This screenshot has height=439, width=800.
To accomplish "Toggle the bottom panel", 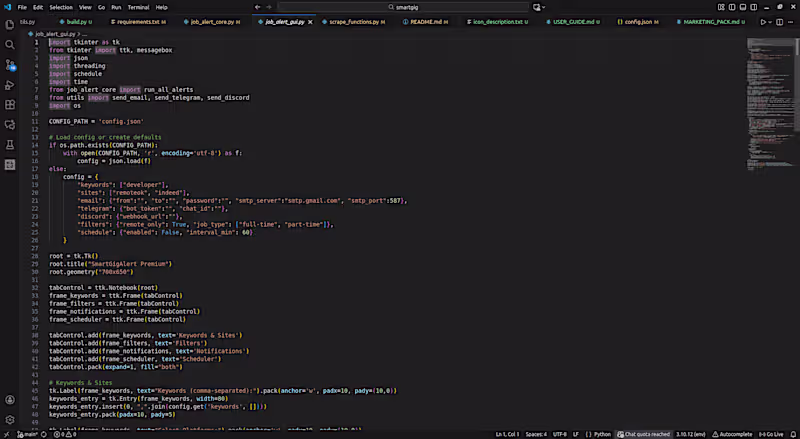I will [x=743, y=7].
